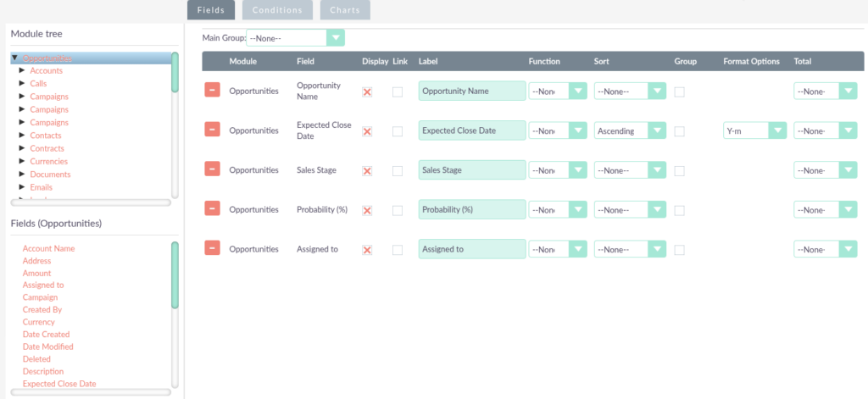
Task: Open Format Options Y-m dropdown
Action: pos(754,131)
